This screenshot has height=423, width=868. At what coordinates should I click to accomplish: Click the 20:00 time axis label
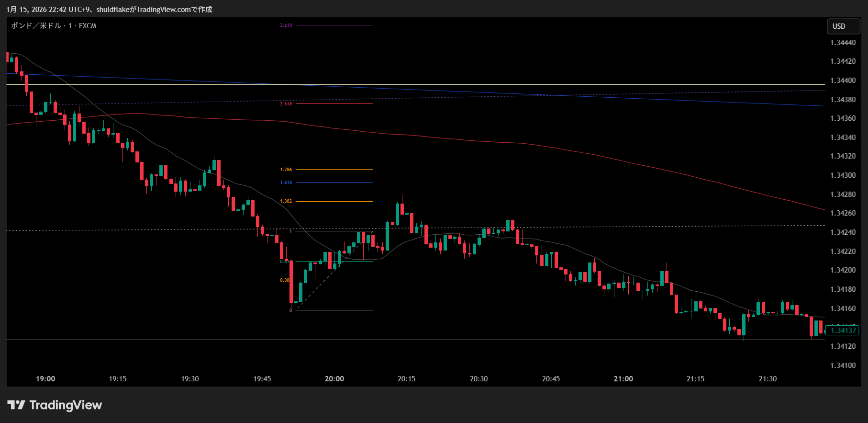334,379
